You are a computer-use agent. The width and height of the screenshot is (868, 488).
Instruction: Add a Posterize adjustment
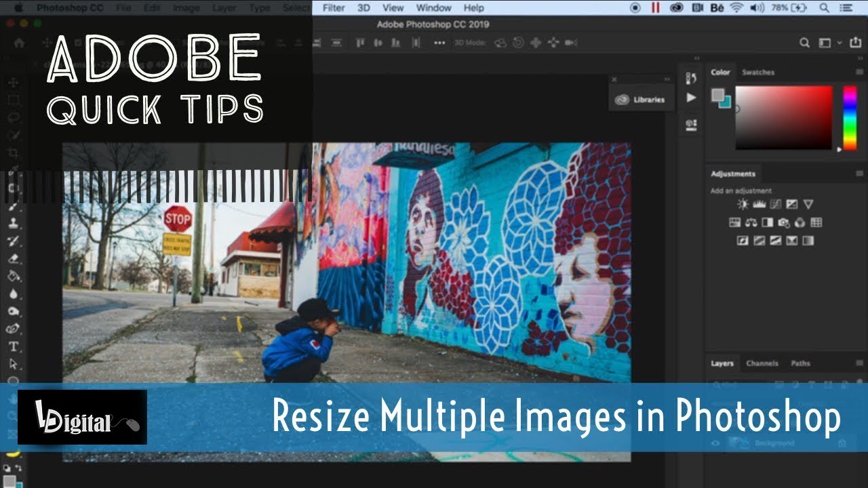pyautogui.click(x=759, y=241)
